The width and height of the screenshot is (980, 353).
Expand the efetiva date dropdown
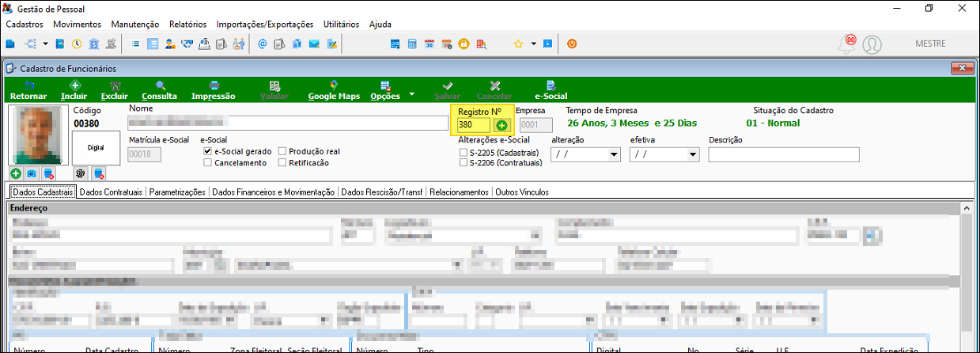694,154
